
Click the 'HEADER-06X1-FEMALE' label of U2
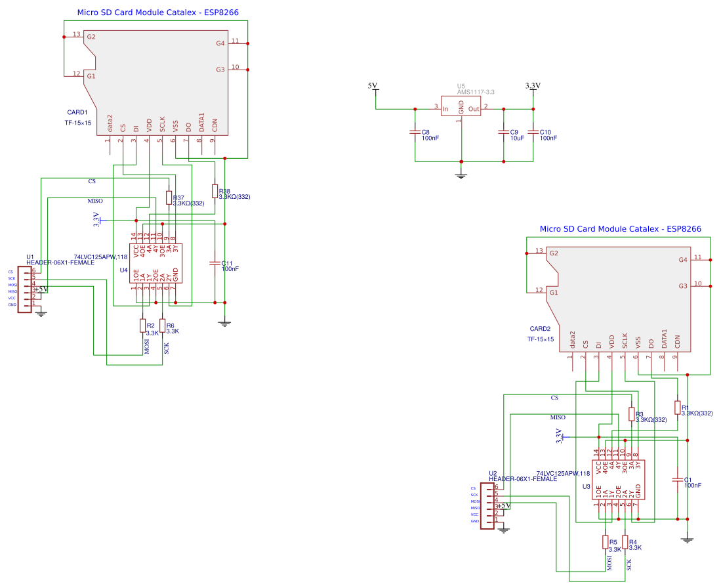click(523, 479)
